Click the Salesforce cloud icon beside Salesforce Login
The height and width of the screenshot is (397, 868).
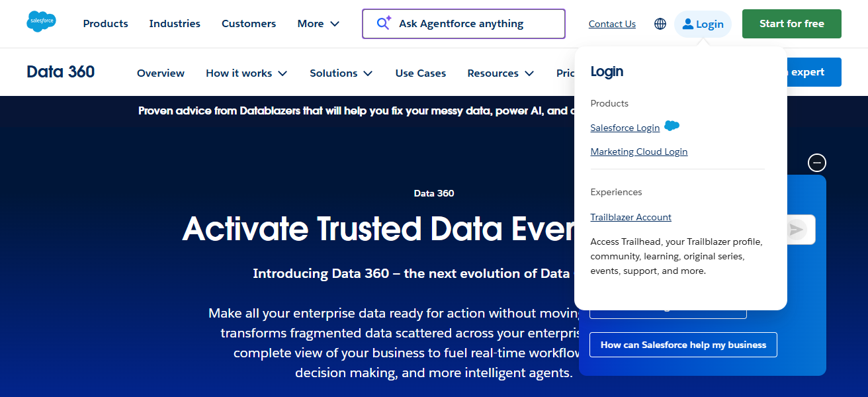tap(672, 126)
